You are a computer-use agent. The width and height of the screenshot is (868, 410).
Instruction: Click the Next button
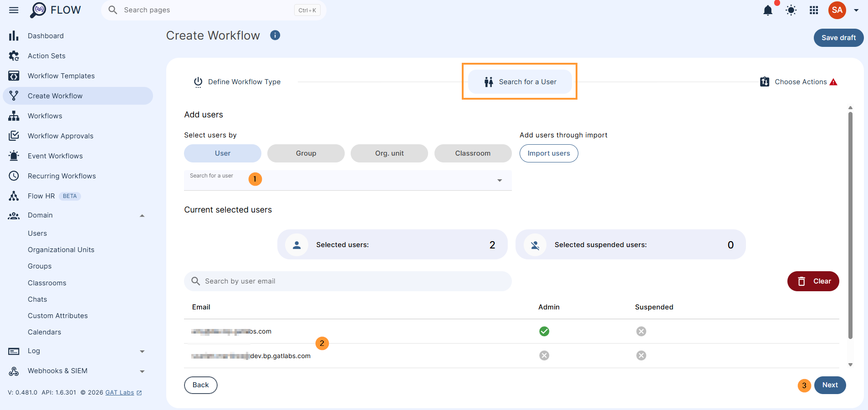pyautogui.click(x=830, y=385)
